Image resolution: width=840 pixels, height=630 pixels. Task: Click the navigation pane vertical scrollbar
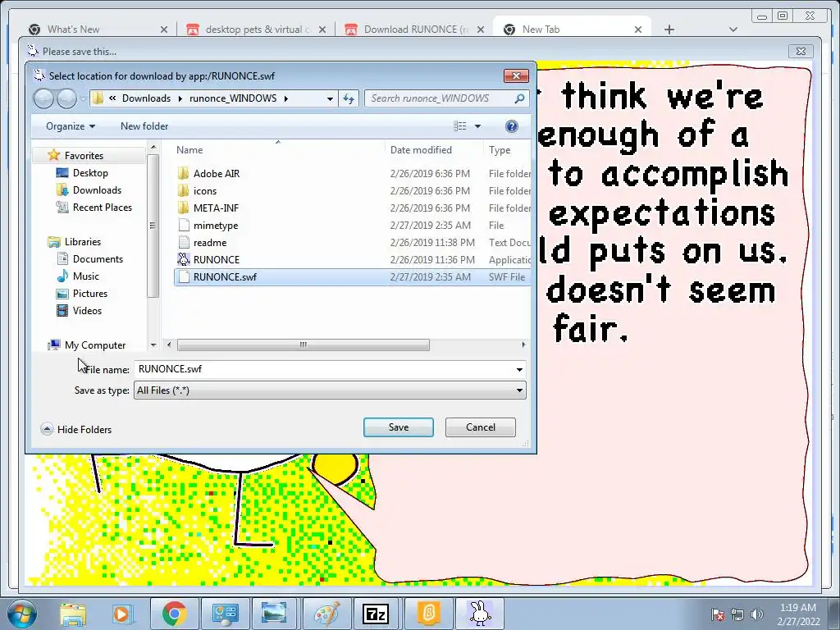coord(153,226)
